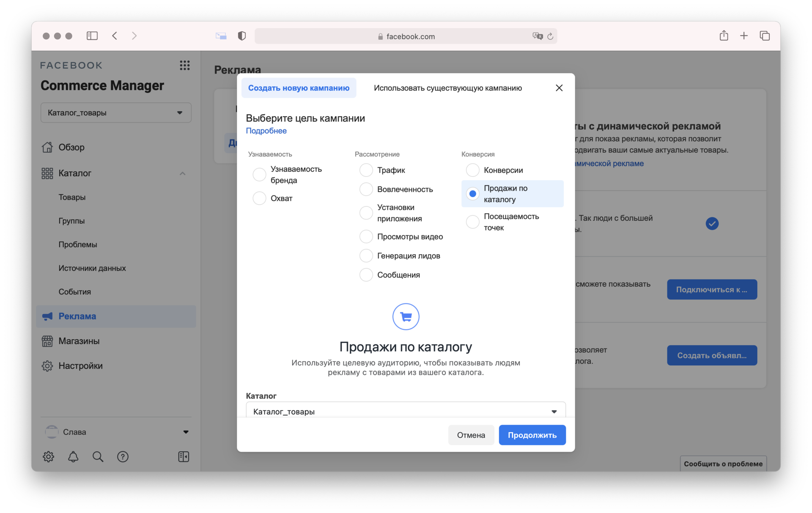Open the Подробнее link
Viewport: 812px width, 513px height.
tap(266, 131)
